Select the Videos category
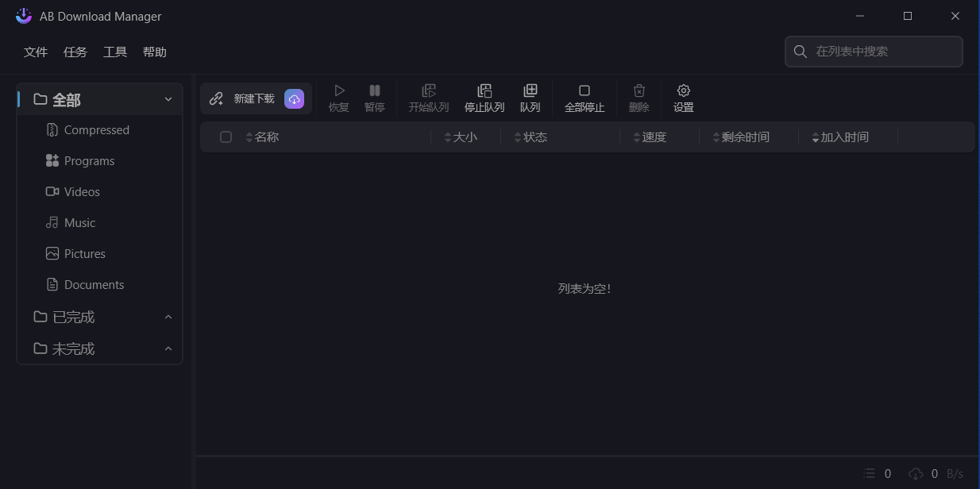The height and width of the screenshot is (489, 980). click(99, 192)
